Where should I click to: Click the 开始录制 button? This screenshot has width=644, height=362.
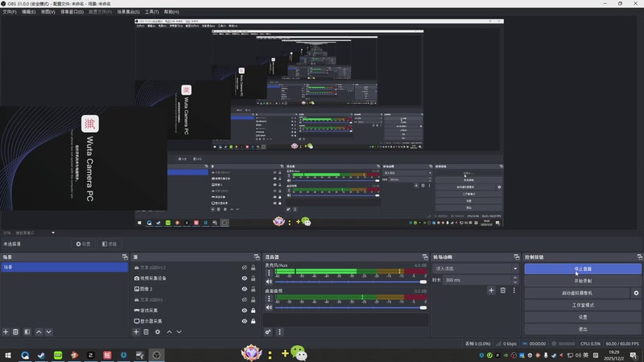[583, 281]
